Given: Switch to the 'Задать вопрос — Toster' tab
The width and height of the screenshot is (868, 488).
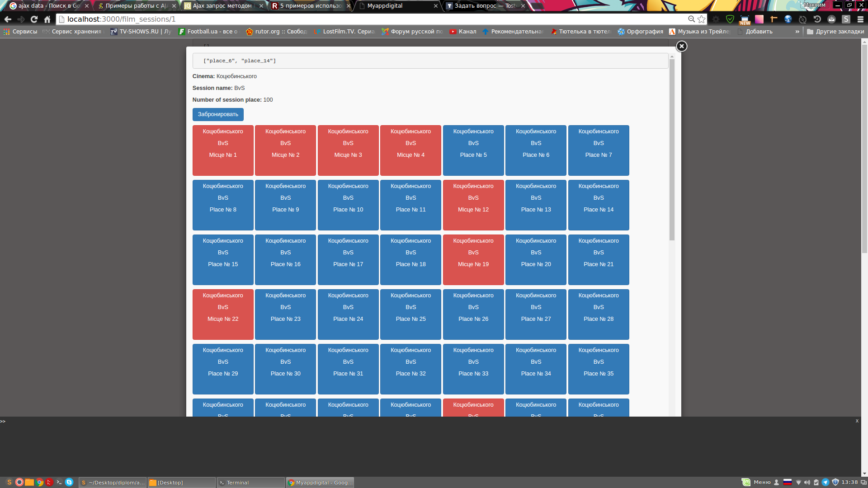Looking at the screenshot, I should (x=485, y=6).
